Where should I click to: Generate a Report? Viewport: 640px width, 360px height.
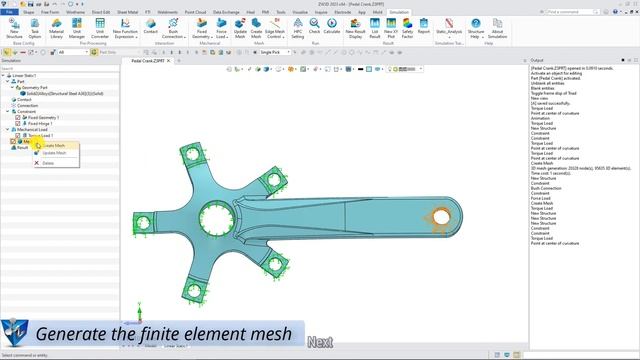(x=424, y=26)
